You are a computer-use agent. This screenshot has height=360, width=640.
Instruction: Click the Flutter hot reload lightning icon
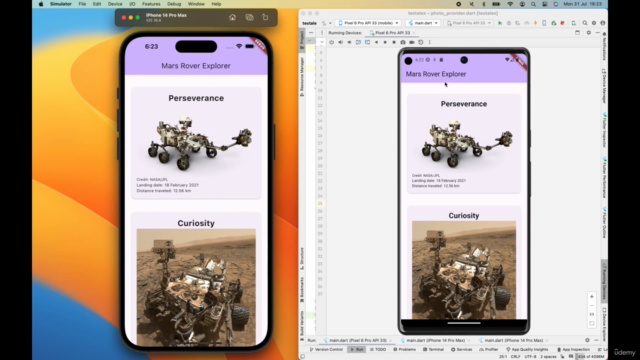point(535,23)
